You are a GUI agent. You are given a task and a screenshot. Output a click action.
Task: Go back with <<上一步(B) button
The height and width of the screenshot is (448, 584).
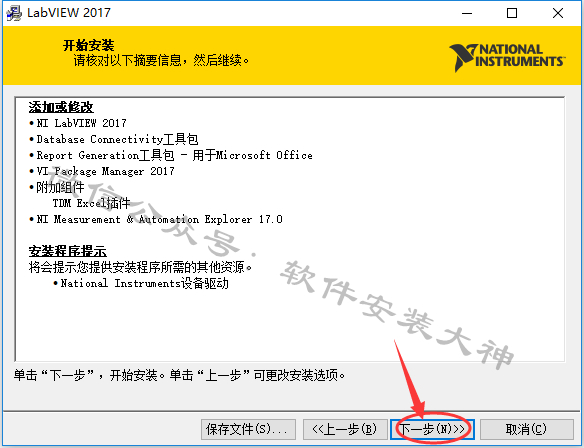click(x=345, y=429)
